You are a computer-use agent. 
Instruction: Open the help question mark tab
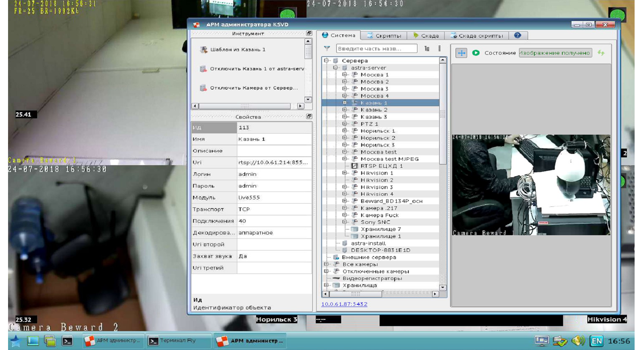click(517, 35)
